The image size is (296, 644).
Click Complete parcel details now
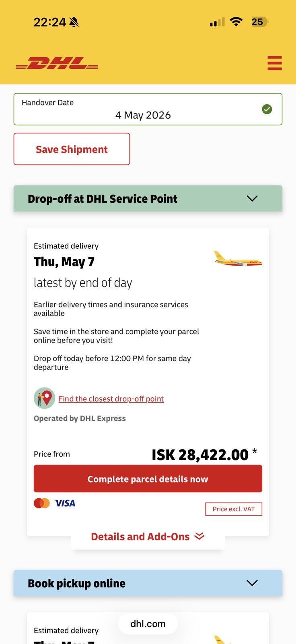click(x=148, y=479)
